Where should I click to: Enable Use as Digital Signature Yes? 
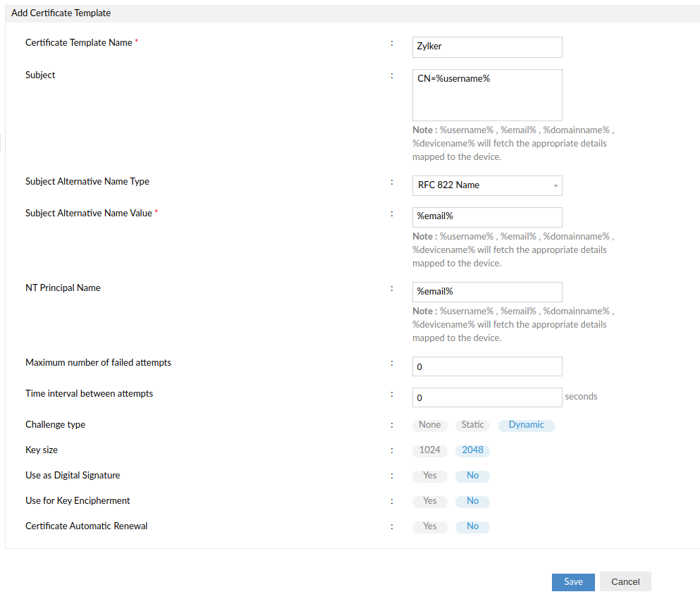click(429, 476)
